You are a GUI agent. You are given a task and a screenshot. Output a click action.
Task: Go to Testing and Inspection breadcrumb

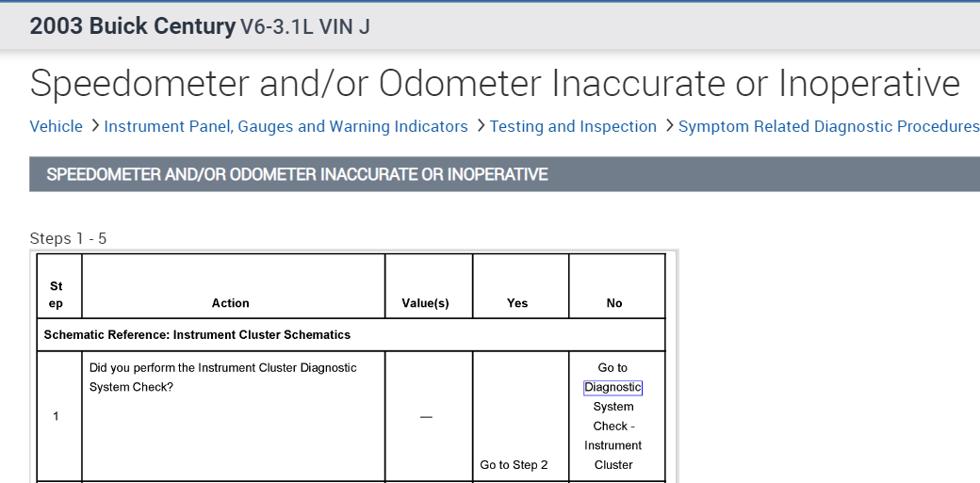coord(573,126)
